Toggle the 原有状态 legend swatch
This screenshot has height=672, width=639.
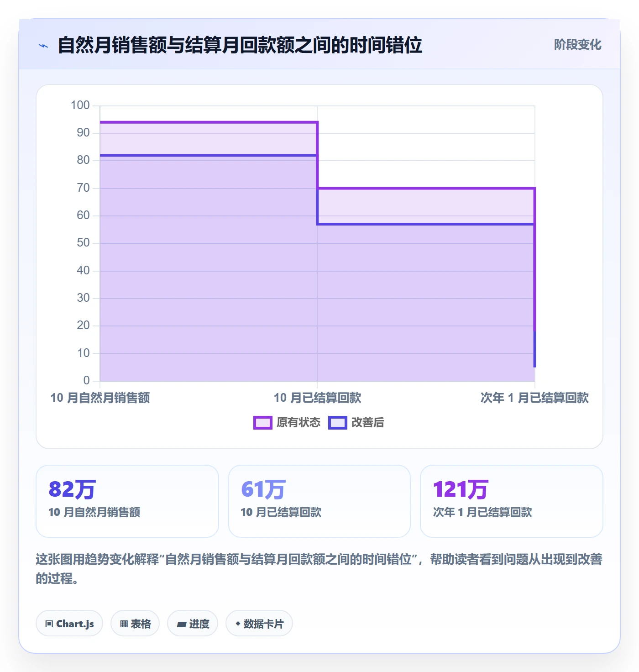[x=262, y=423]
